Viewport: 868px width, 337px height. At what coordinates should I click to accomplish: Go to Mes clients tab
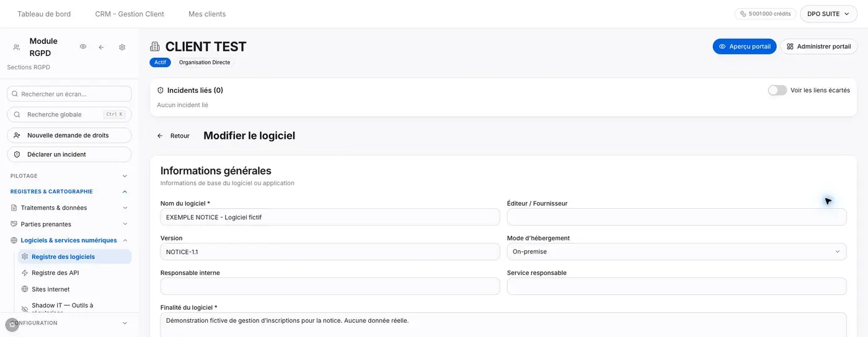coord(207,14)
